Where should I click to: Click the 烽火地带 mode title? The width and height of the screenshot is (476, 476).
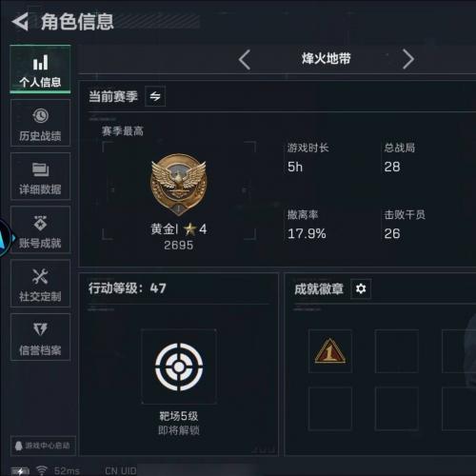pos(327,59)
